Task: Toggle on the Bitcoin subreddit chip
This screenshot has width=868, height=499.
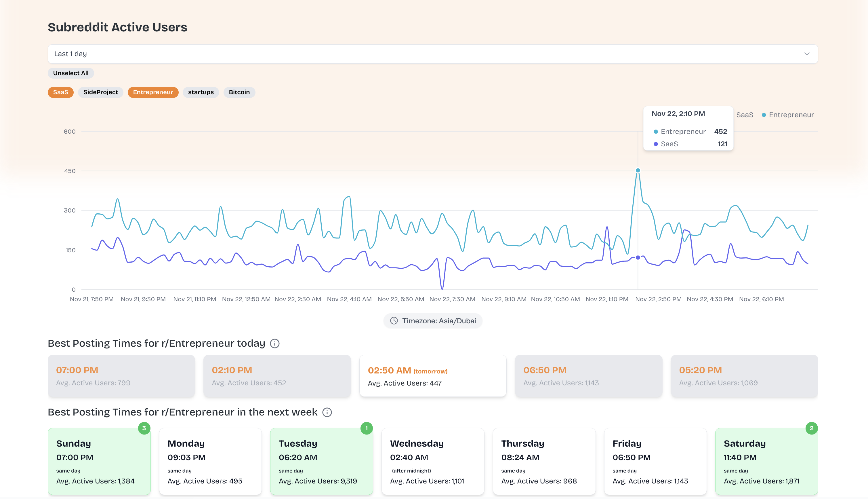Action: tap(239, 92)
